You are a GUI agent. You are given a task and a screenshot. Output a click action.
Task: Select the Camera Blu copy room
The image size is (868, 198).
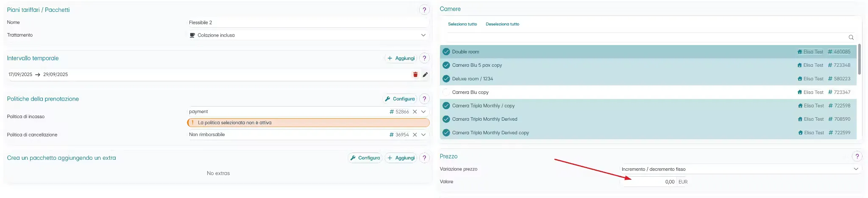pos(446,92)
